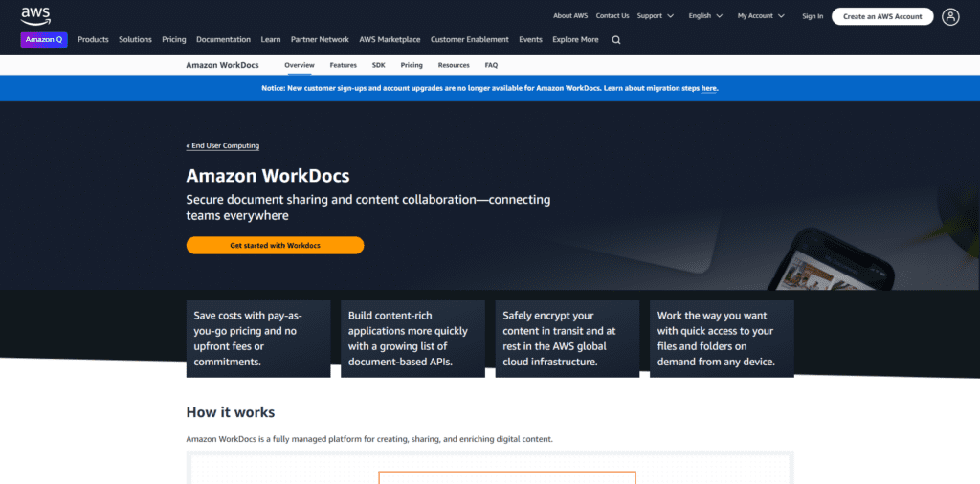Open the search magnifier icon
The width and height of the screenshot is (980, 484).
click(x=616, y=40)
